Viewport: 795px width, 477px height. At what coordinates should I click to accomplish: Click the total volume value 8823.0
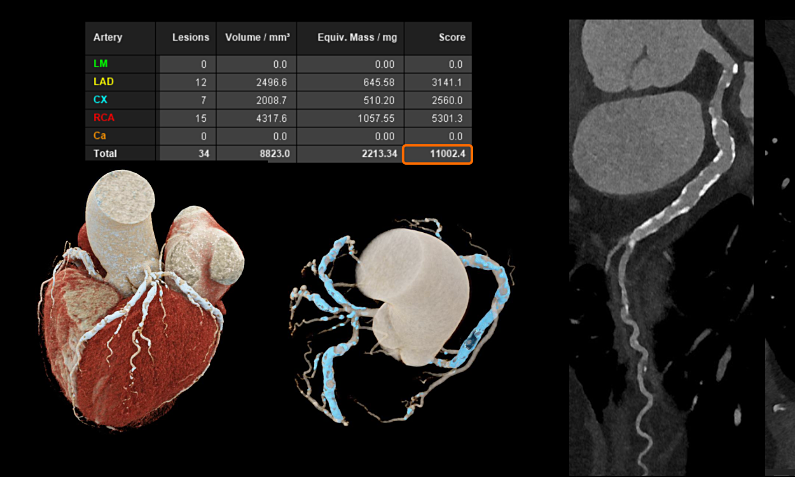275,154
